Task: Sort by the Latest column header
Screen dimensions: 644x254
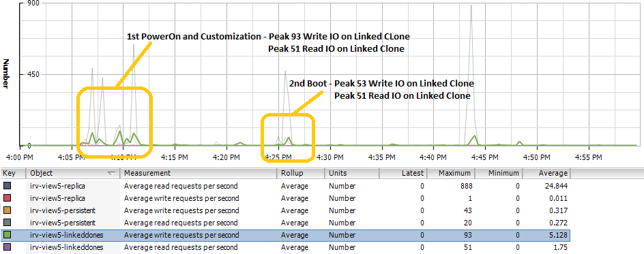Action: point(403,173)
